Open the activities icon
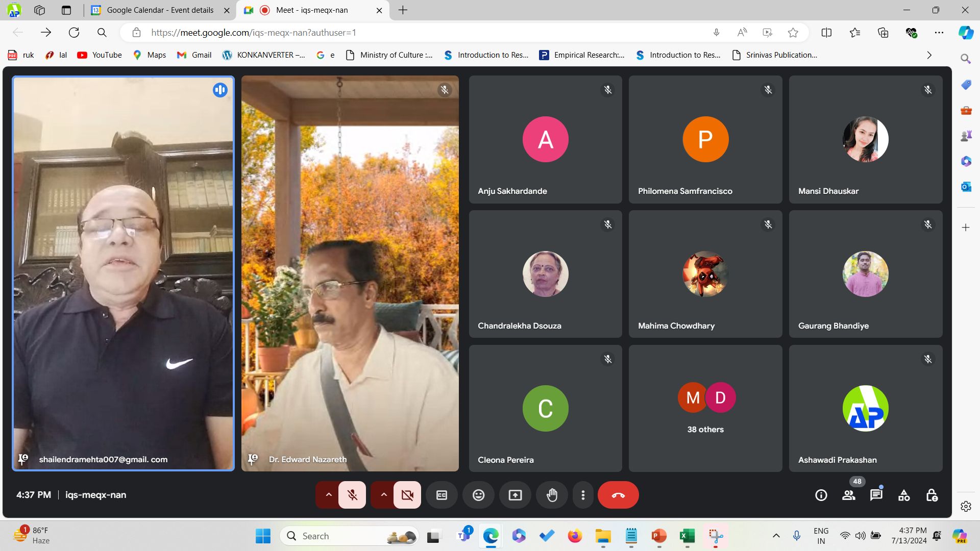 [904, 495]
